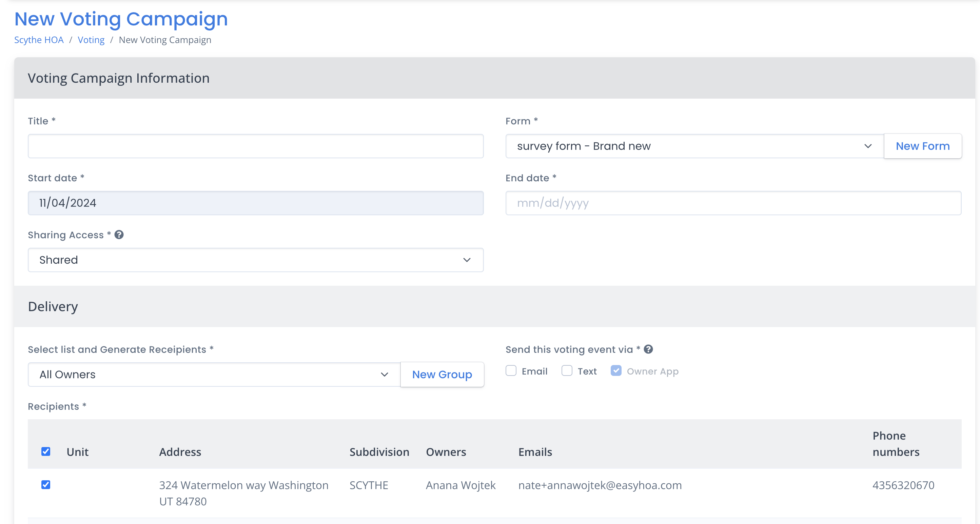Click the Emails column header
Image resolution: width=980 pixels, height=524 pixels.
point(535,452)
